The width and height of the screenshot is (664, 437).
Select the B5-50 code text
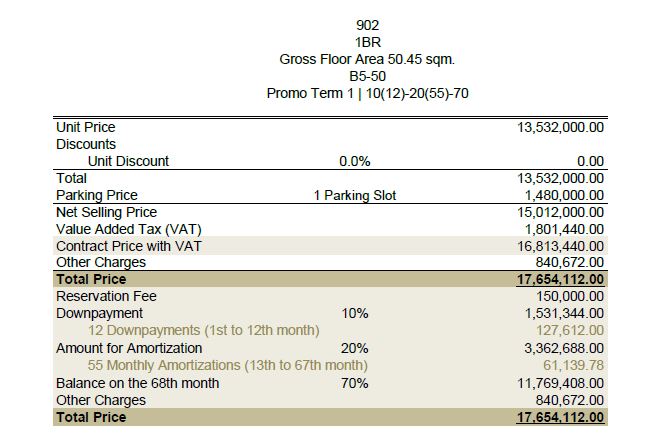click(x=367, y=76)
